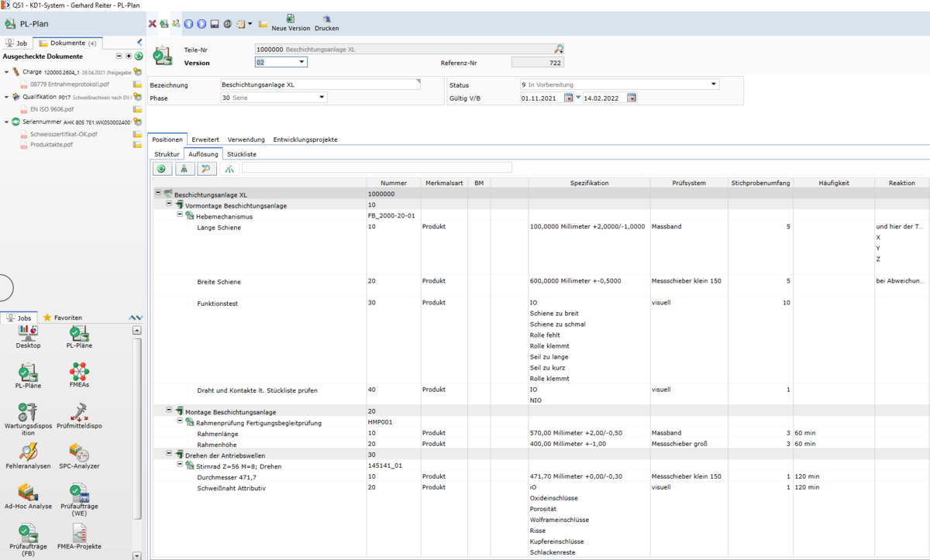Click the two-persons users toolbar icon
Screen dimensions: 930x560
(176, 24)
